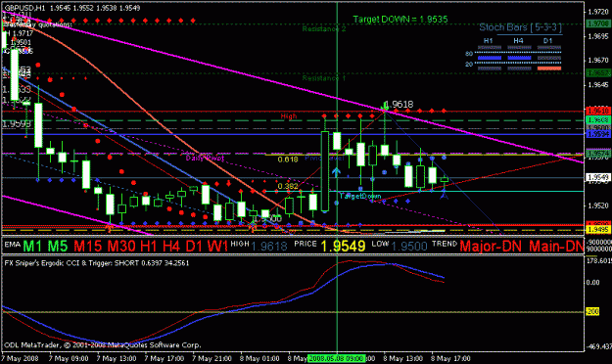
Task: Click the D1 column header in Stoch Bars
Action: (548, 40)
